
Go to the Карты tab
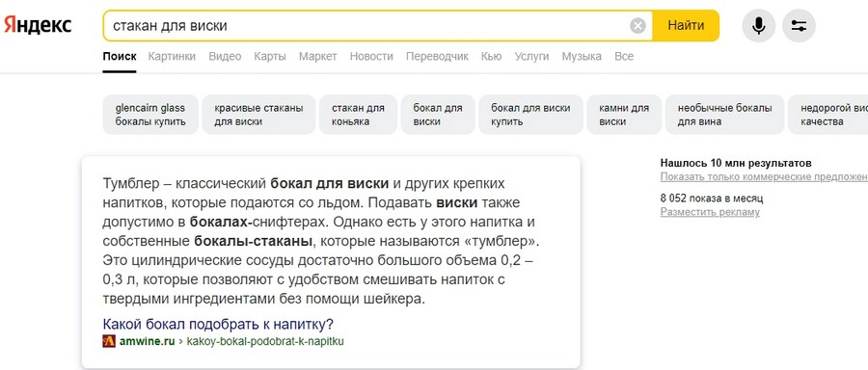point(270,57)
